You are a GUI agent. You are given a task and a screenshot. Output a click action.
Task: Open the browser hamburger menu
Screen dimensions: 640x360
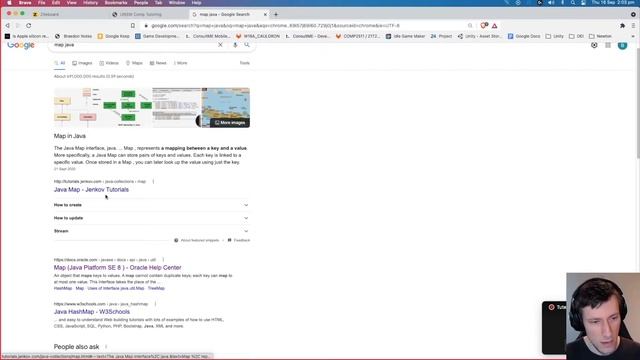[633, 26]
